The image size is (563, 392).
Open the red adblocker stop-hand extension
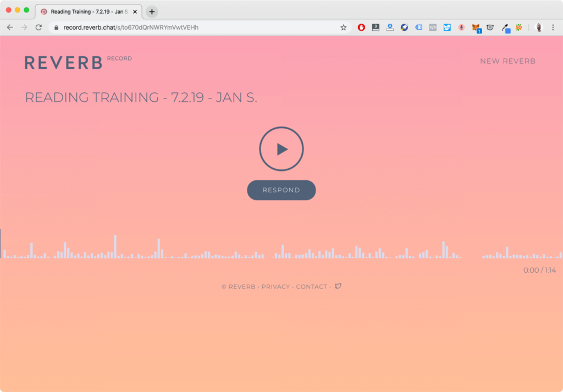361,27
